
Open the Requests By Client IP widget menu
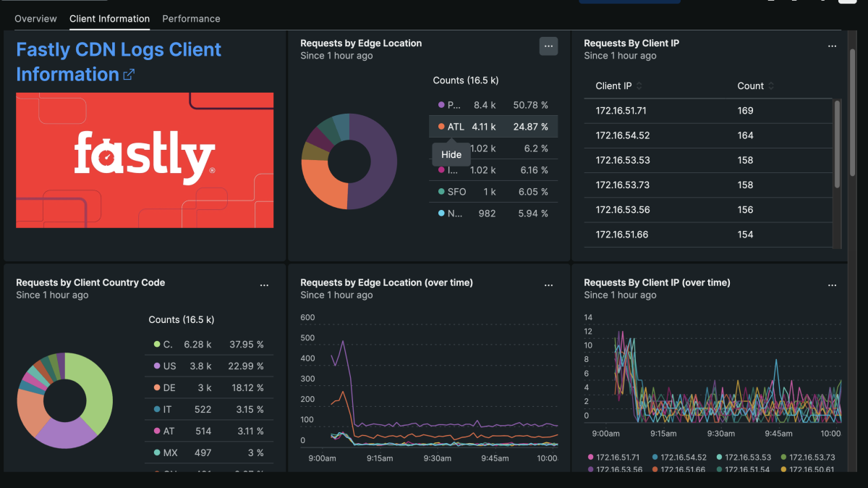point(832,46)
